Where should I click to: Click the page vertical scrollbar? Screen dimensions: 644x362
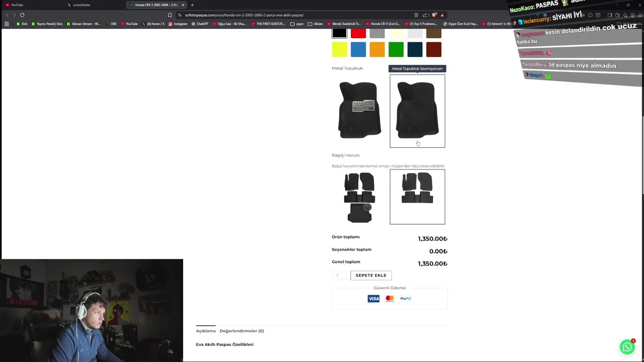[x=642, y=156]
